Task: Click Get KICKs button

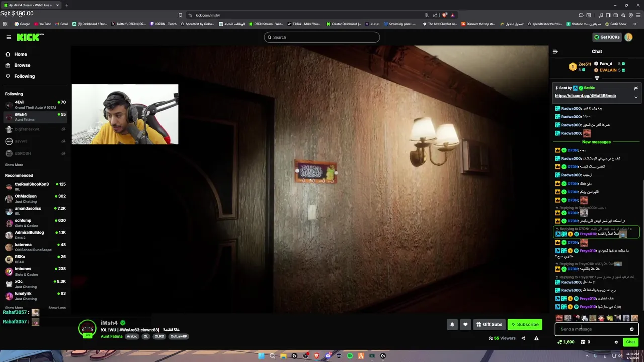Action: (x=607, y=37)
